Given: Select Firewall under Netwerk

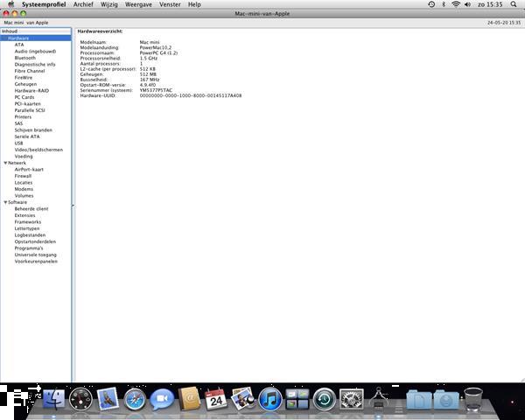Looking at the screenshot, I should coord(23,176).
